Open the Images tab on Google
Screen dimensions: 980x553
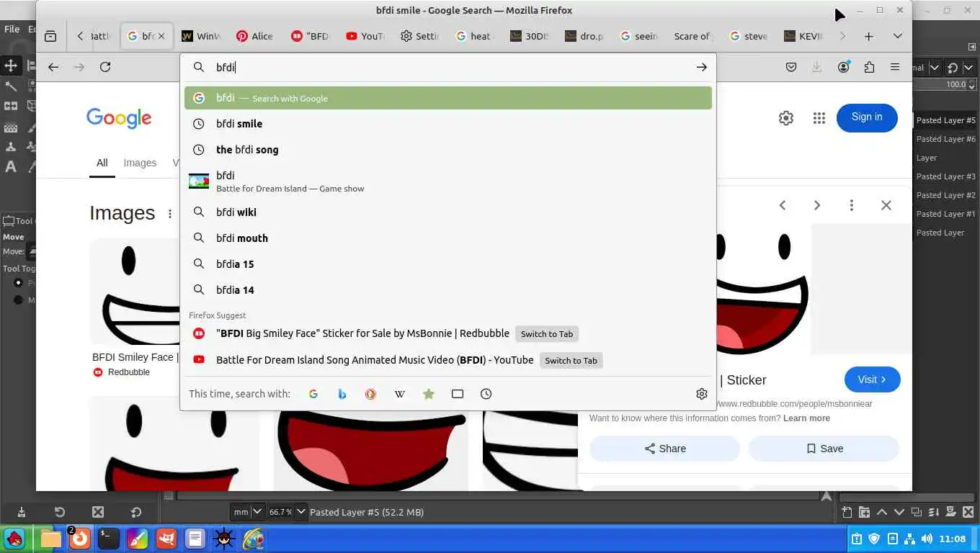pos(140,163)
